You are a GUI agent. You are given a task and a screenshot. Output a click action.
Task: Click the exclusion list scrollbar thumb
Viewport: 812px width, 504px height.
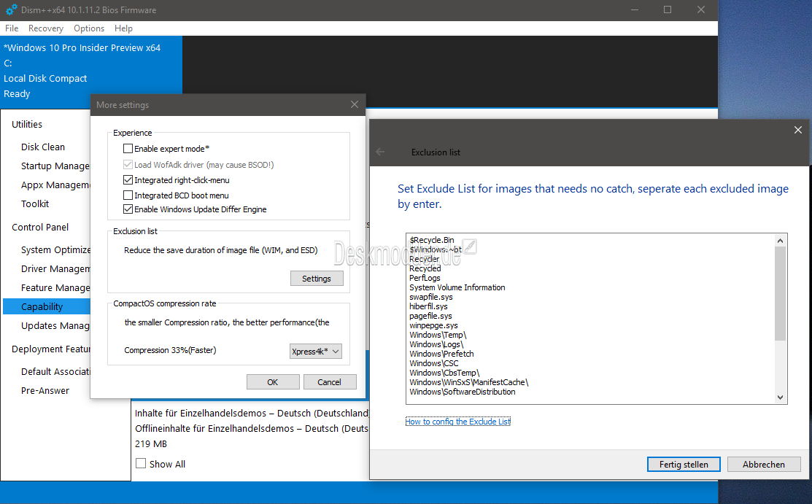[780, 293]
